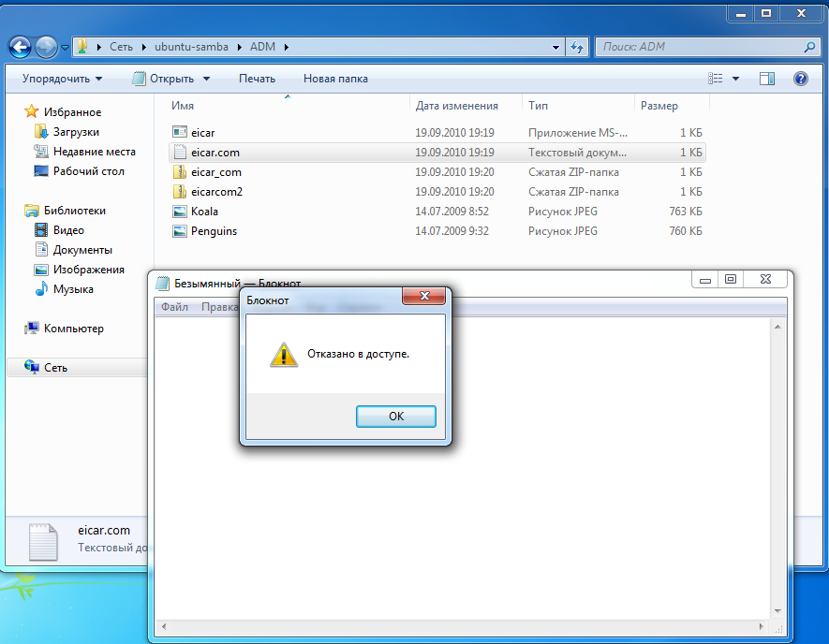Go back with the Explorer back arrow
Image resolution: width=829 pixels, height=644 pixels.
click(x=20, y=47)
